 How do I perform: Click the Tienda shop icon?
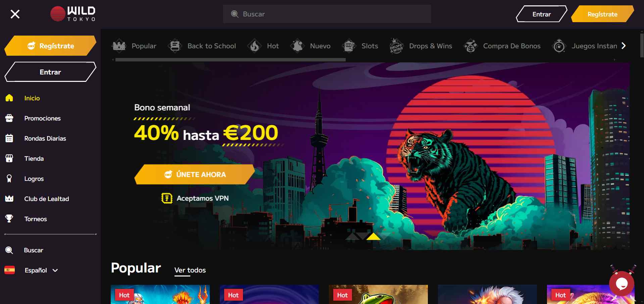point(9,158)
